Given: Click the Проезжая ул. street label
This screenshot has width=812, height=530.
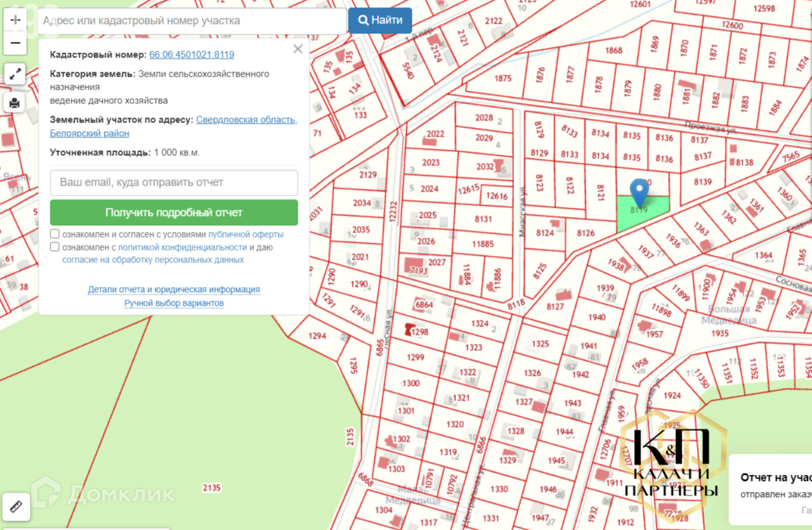Looking at the screenshot, I should [x=710, y=128].
